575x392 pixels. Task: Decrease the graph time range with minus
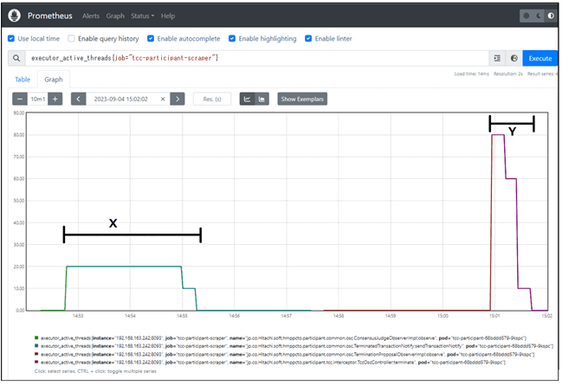pos(19,100)
